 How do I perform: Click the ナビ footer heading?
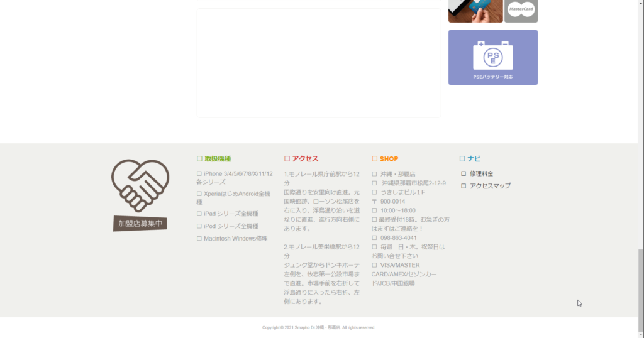coord(474,159)
